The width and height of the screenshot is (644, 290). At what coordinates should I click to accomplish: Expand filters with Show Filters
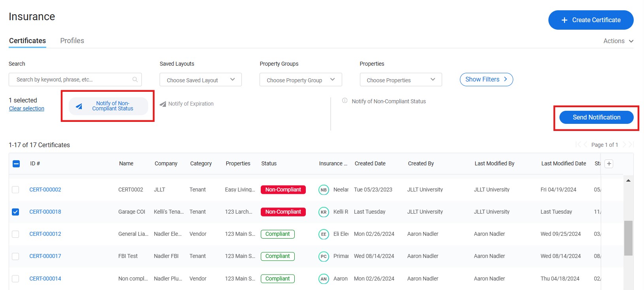tap(486, 80)
